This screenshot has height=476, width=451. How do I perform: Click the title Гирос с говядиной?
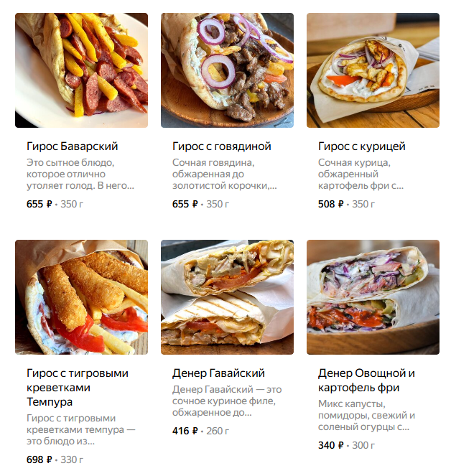(x=222, y=146)
